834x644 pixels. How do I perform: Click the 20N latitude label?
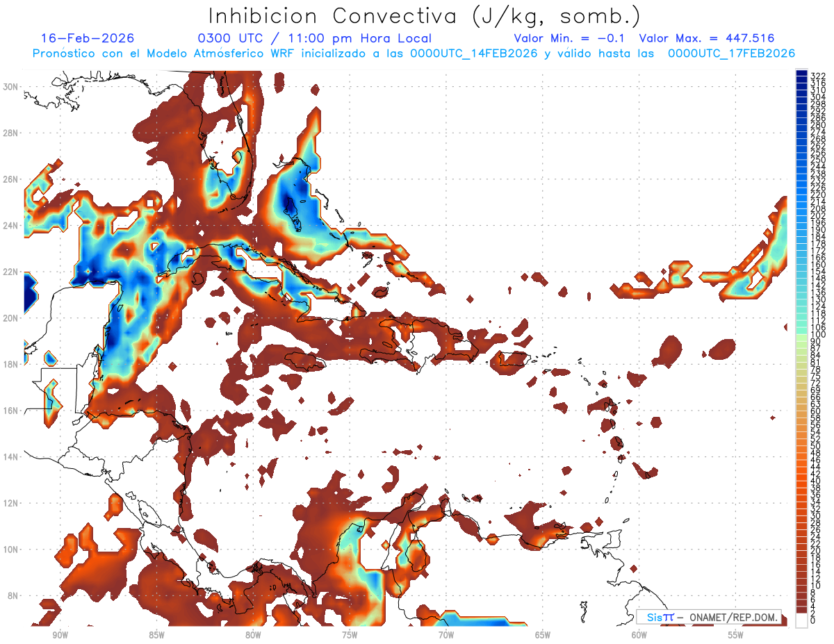click(12, 318)
